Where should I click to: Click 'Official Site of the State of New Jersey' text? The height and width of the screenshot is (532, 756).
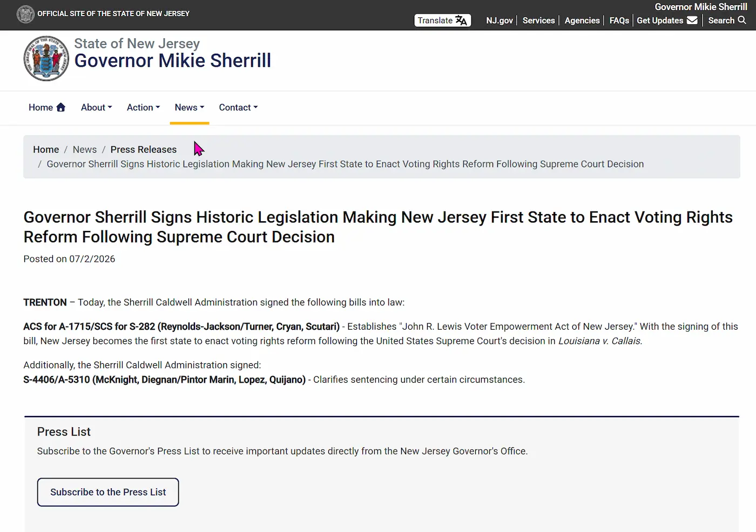pos(113,13)
